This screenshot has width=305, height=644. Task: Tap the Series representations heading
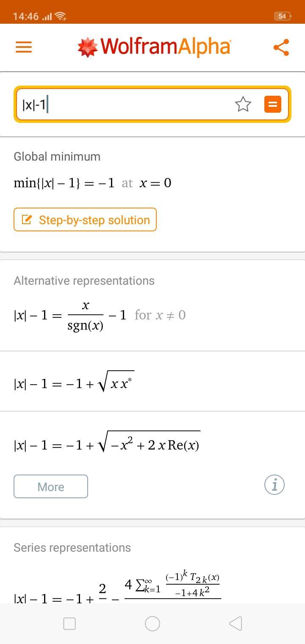(72, 547)
